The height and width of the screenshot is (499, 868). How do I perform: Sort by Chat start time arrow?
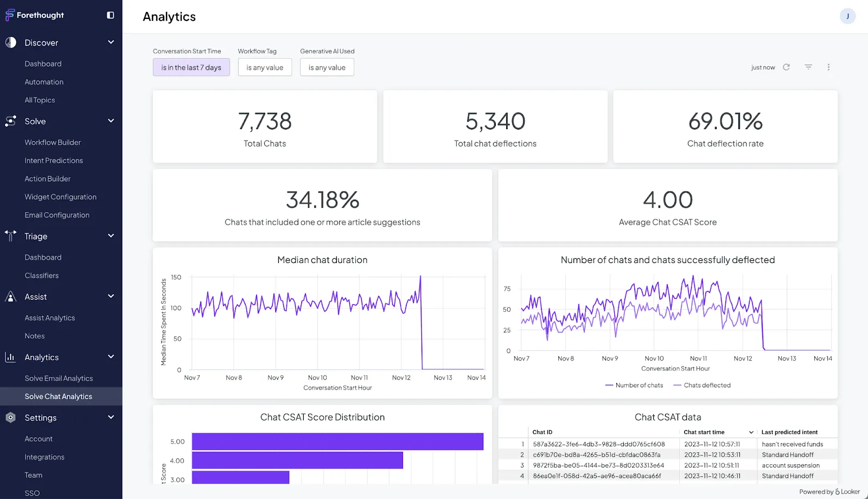pos(751,432)
